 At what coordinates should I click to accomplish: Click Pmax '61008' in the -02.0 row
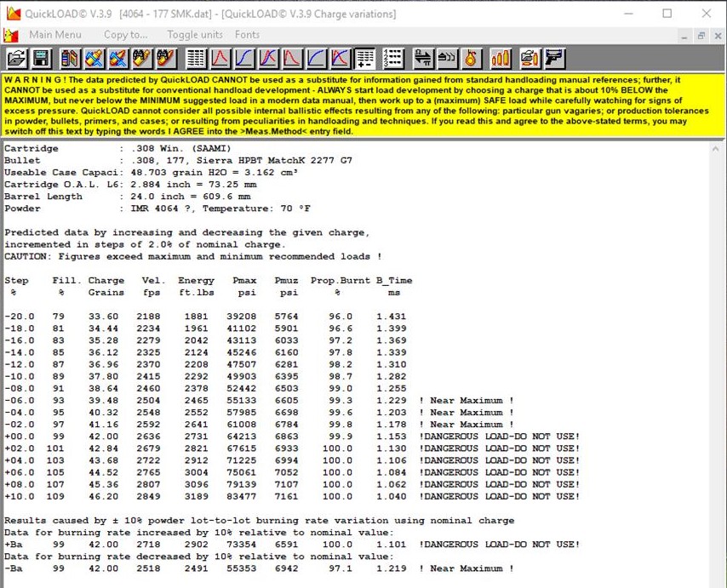(x=242, y=425)
